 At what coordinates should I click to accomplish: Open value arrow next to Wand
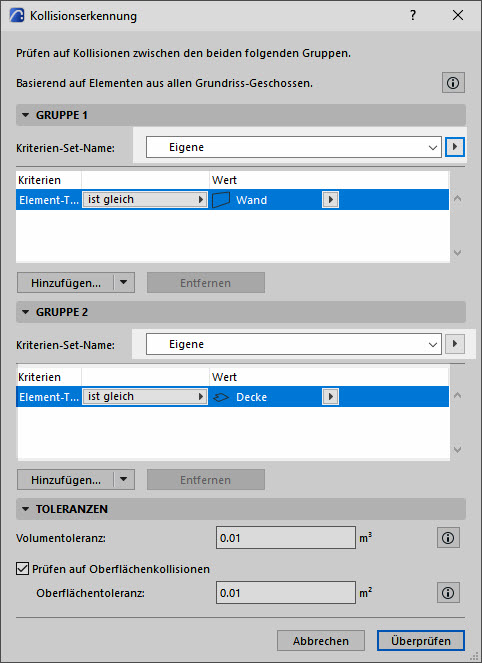[x=330, y=200]
